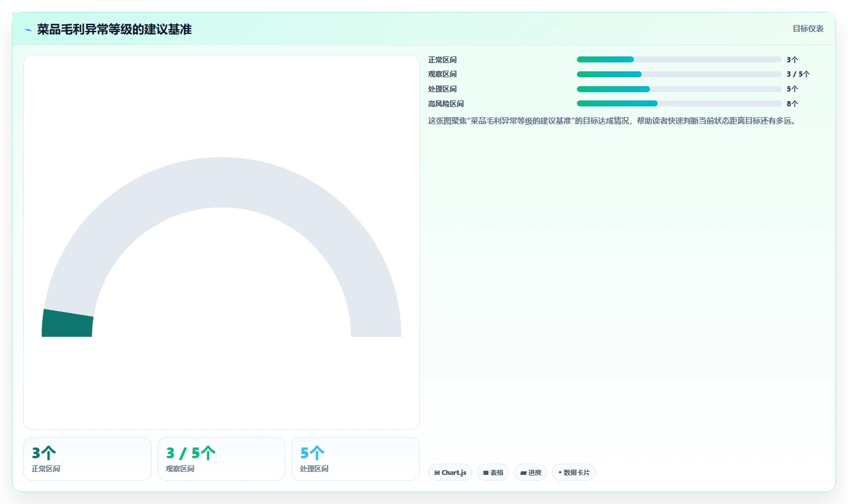Click the 3 / 5个 value beside 观察区间 bar
Image resolution: width=848 pixels, height=504 pixels.
click(798, 74)
